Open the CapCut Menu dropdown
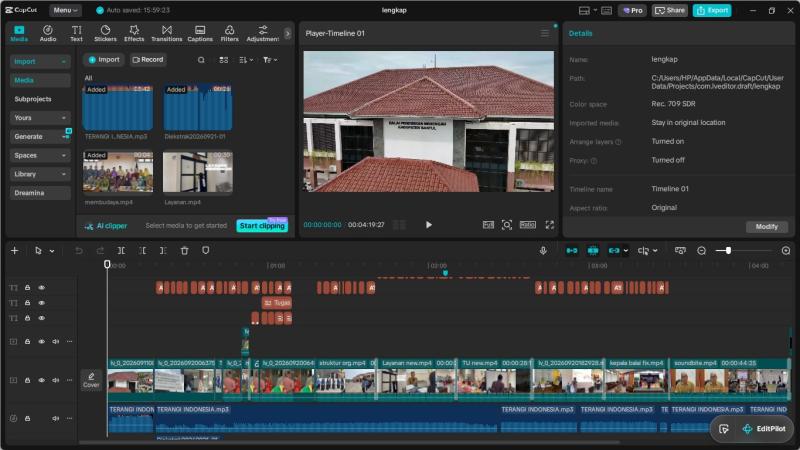Viewport: 800px width, 450px height. tap(65, 10)
